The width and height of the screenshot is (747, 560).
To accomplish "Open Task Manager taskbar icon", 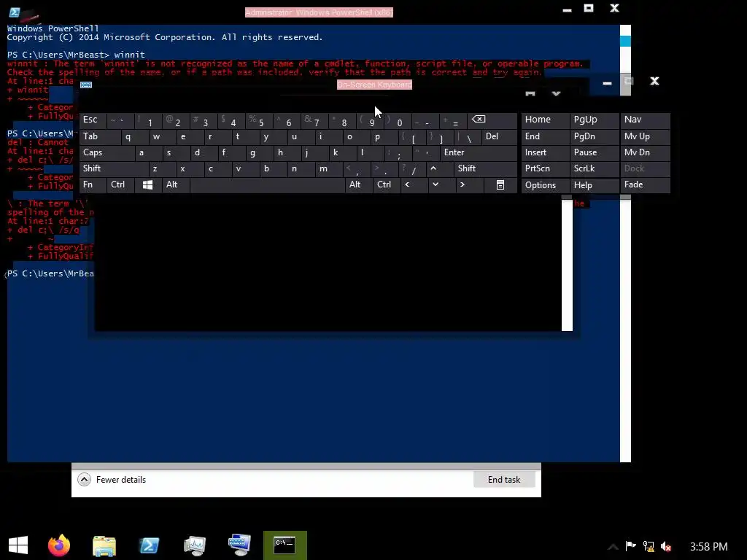I will 194,545.
